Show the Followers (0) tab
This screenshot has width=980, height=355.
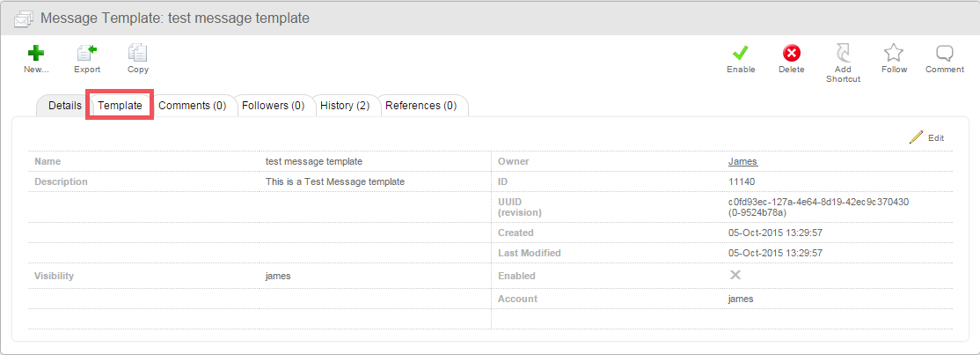pyautogui.click(x=273, y=106)
